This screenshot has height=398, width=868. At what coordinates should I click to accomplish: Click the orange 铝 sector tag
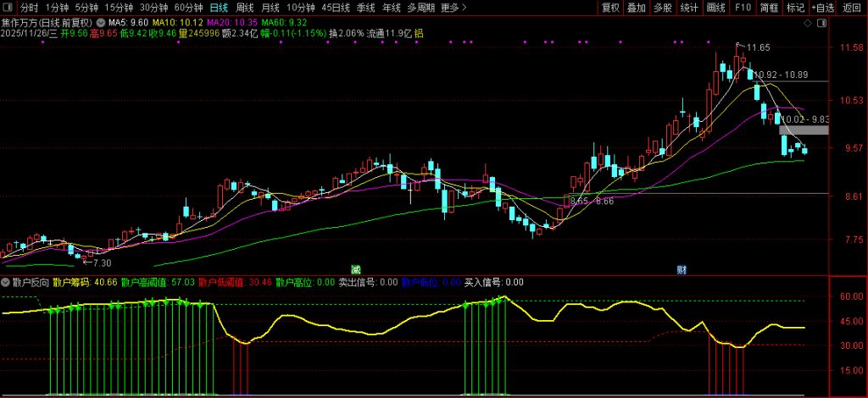pyautogui.click(x=419, y=33)
